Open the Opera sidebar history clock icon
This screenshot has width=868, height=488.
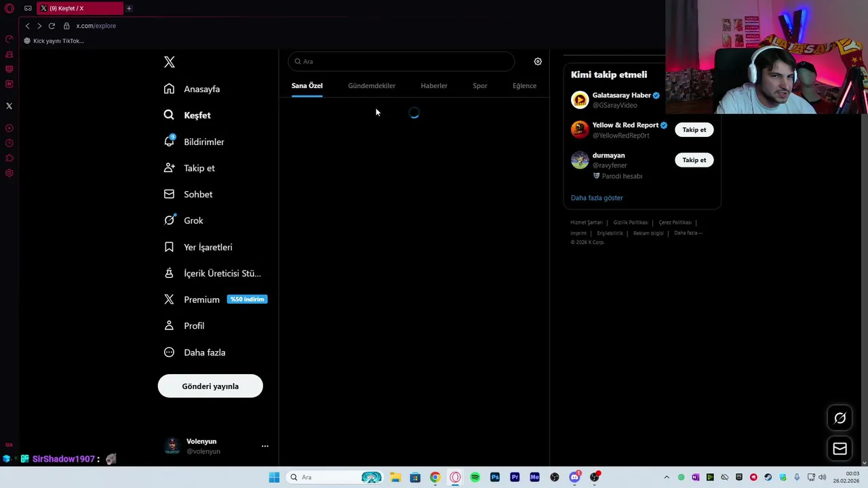click(9, 143)
